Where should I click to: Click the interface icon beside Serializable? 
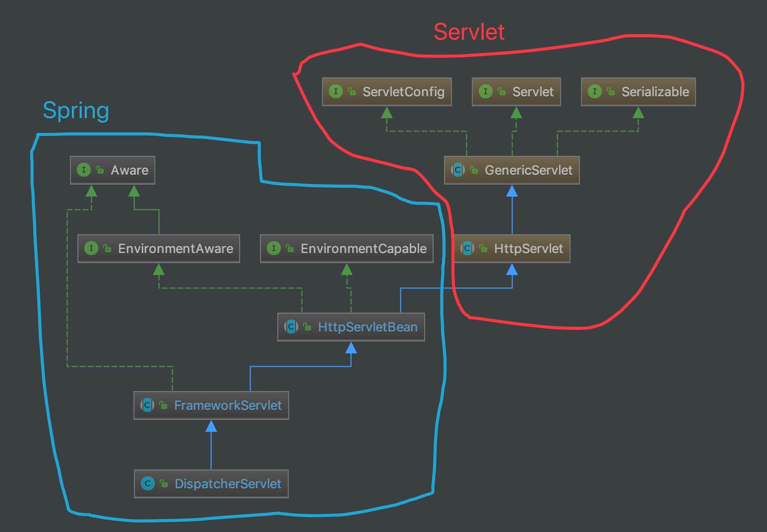pos(594,91)
